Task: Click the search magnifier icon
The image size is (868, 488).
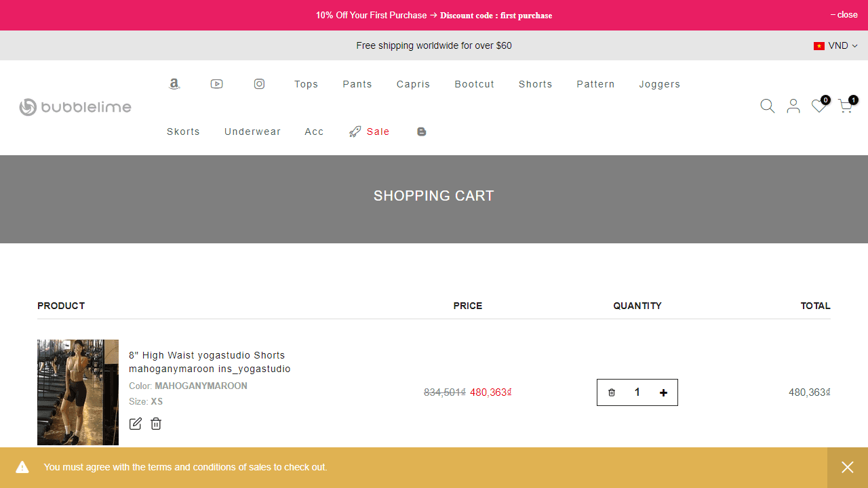Action: point(768,106)
